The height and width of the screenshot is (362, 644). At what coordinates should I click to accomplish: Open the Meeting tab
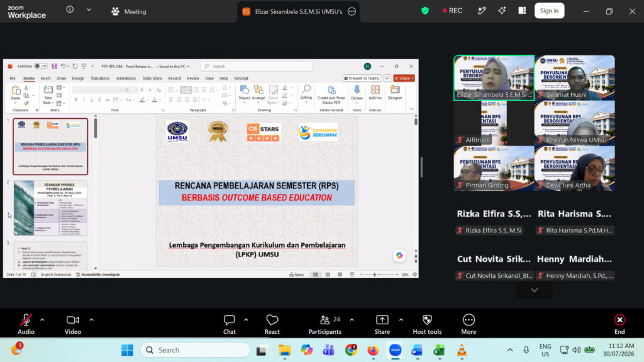click(128, 11)
